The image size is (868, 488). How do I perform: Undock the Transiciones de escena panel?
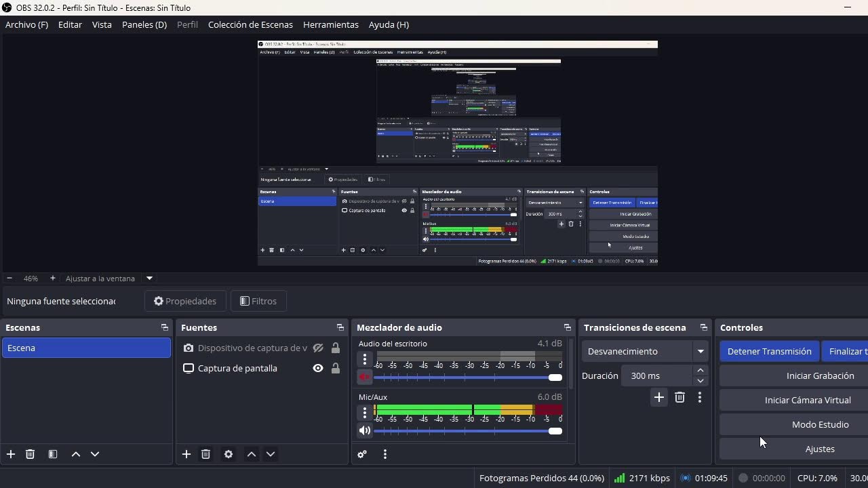pos(703,327)
